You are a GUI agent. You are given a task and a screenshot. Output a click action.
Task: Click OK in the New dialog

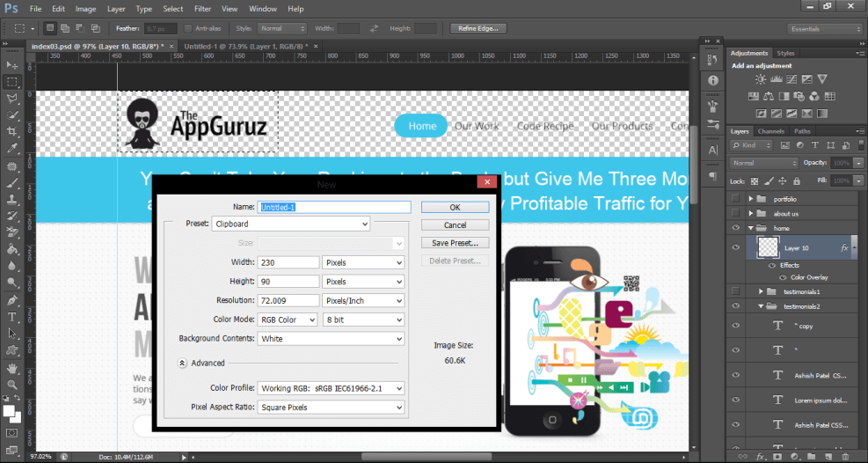click(x=455, y=207)
